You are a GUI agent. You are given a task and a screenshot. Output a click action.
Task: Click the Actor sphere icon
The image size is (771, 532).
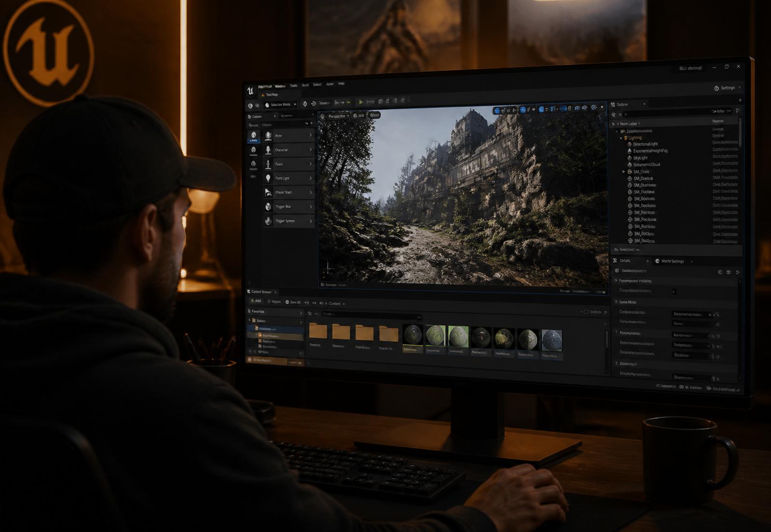268,136
